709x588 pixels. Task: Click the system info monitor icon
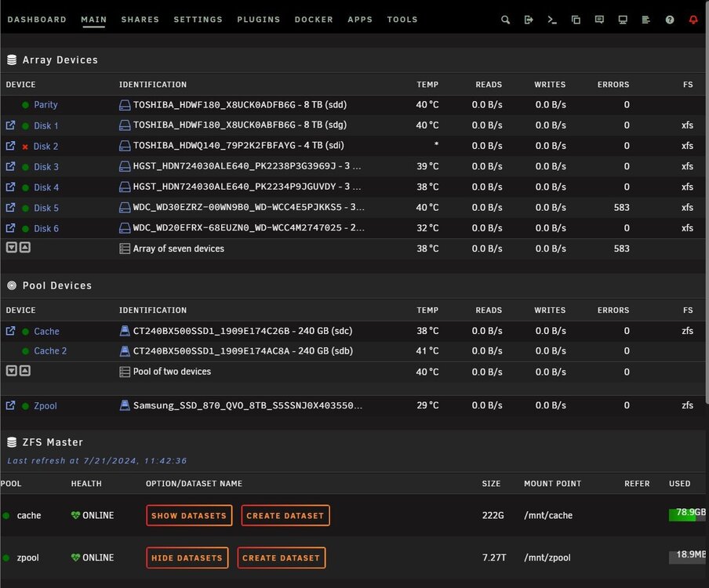point(623,20)
